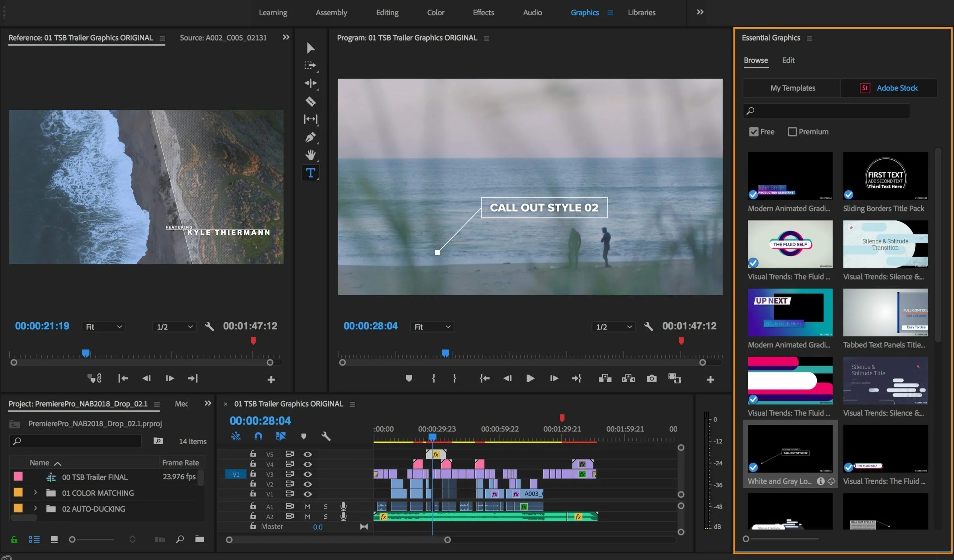Select the Hand tool in toolbar
This screenshot has width=954, height=560.
[311, 155]
